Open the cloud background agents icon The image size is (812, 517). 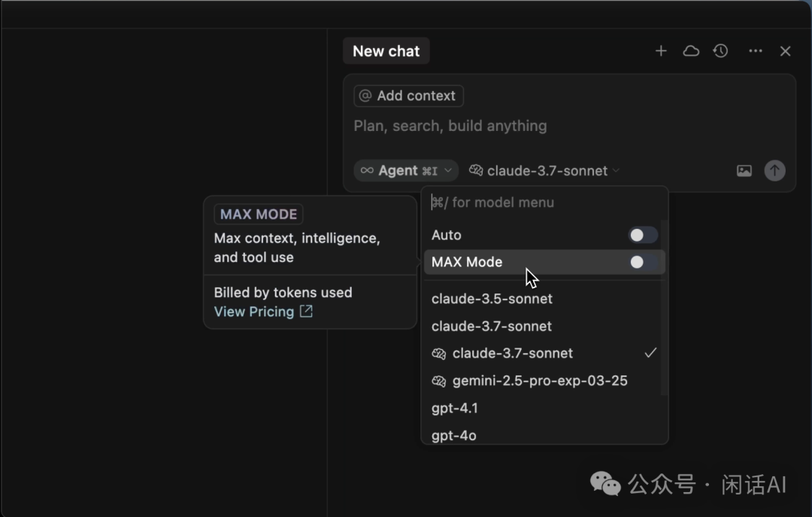point(691,51)
